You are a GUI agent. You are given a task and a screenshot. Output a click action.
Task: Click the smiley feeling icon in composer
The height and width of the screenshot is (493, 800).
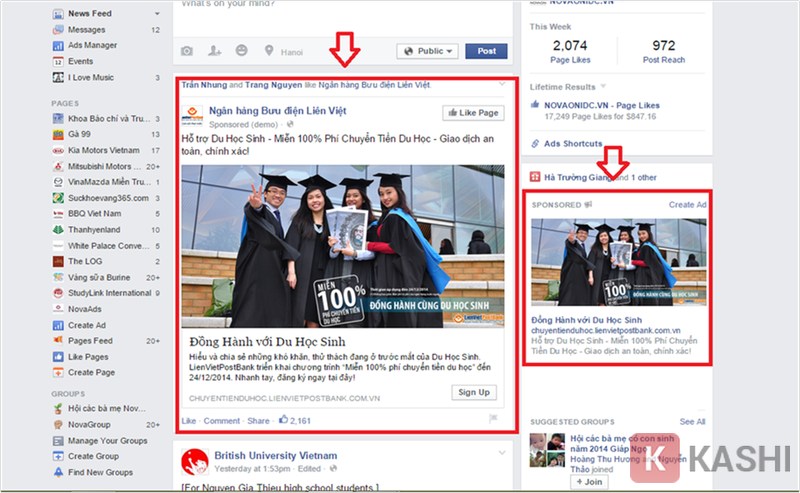[241, 51]
